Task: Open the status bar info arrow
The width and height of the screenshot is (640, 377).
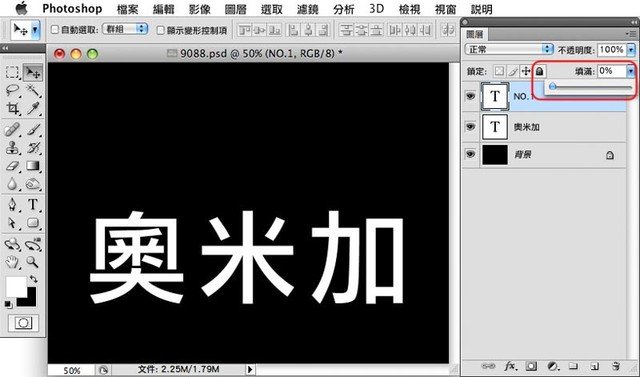Action: [x=250, y=370]
